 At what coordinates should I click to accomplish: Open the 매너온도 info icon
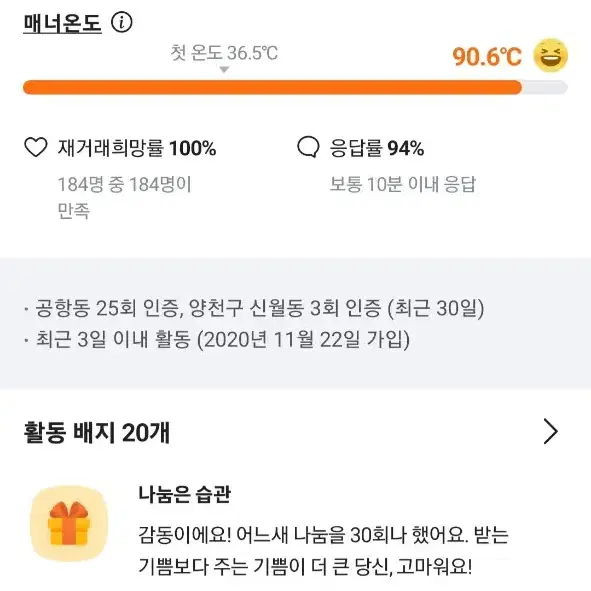(x=122, y=22)
